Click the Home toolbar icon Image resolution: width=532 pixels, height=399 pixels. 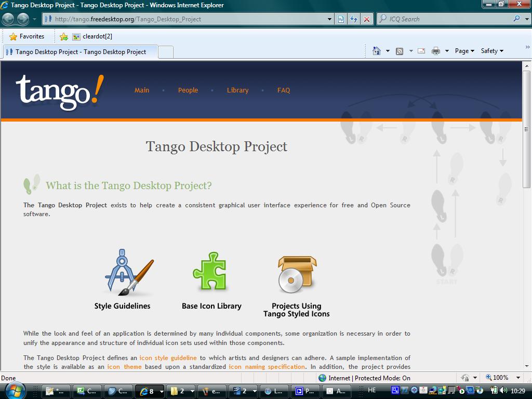376,51
